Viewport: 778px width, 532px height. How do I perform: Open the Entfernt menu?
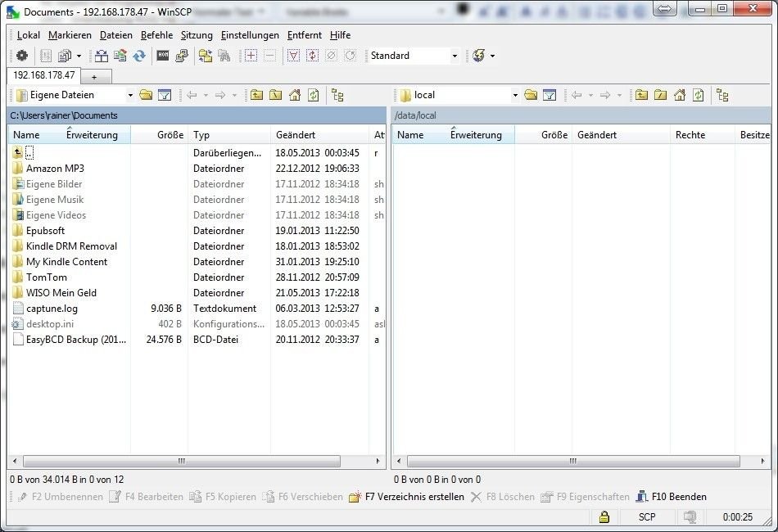[x=305, y=35]
